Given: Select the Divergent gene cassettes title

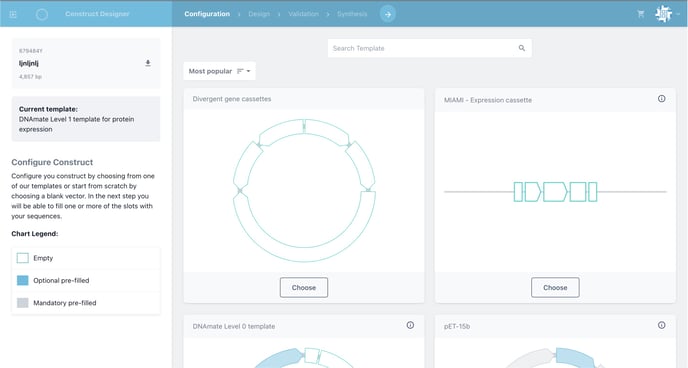Looking at the screenshot, I should [x=232, y=99].
